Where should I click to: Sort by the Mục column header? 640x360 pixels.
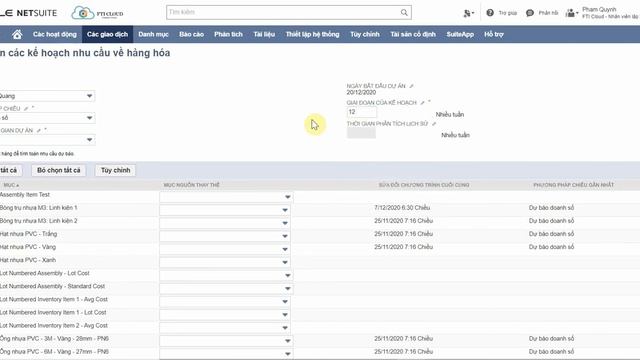click(x=11, y=185)
